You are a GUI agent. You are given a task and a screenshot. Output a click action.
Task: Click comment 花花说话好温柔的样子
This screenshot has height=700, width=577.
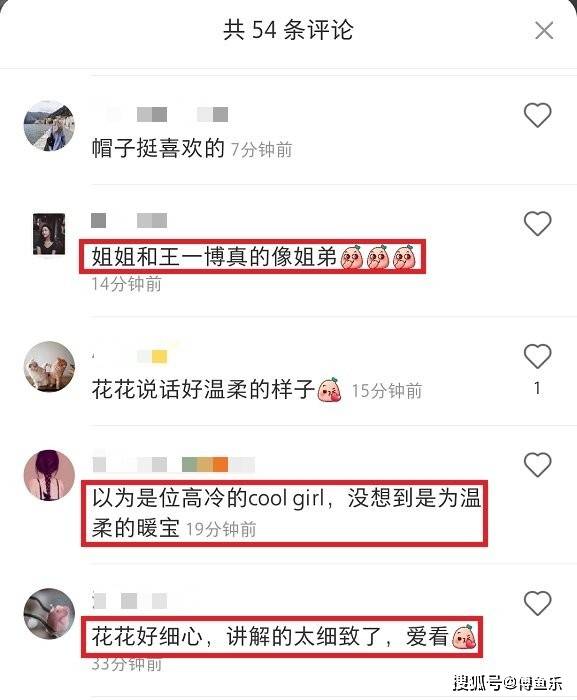tap(203, 389)
